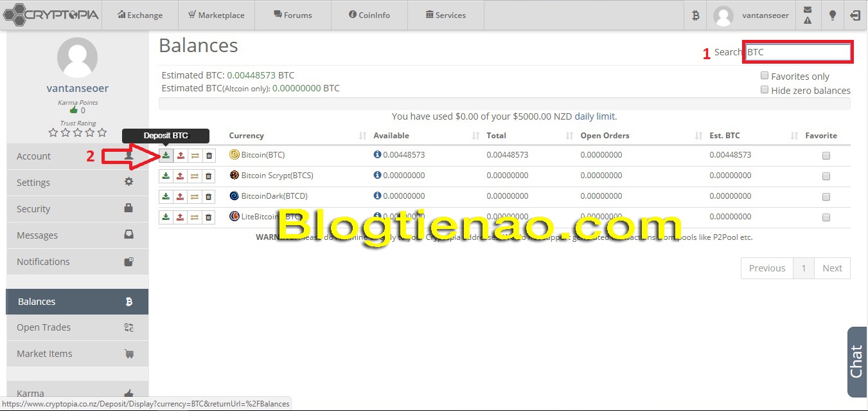Viewport: 868px width, 411px height.
Task: Click the BitcoinDark(BTCD) currency name
Action: 274,196
